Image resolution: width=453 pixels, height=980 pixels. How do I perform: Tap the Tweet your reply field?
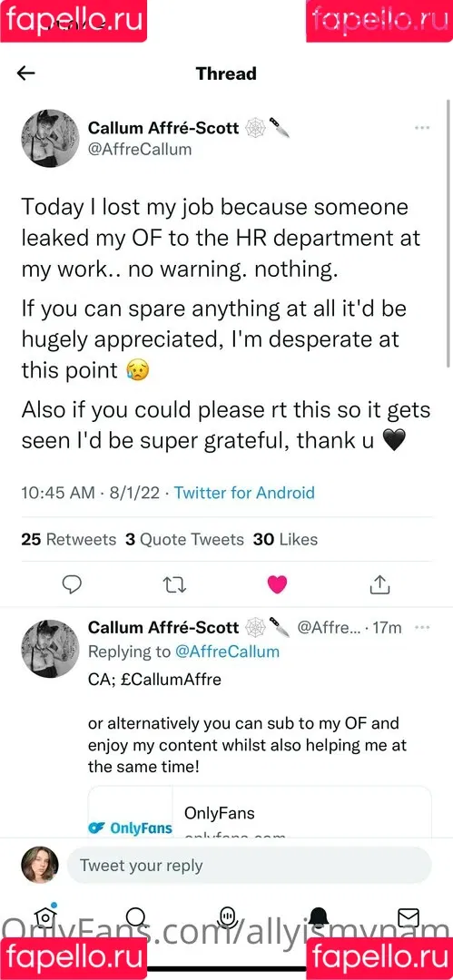[249, 866]
